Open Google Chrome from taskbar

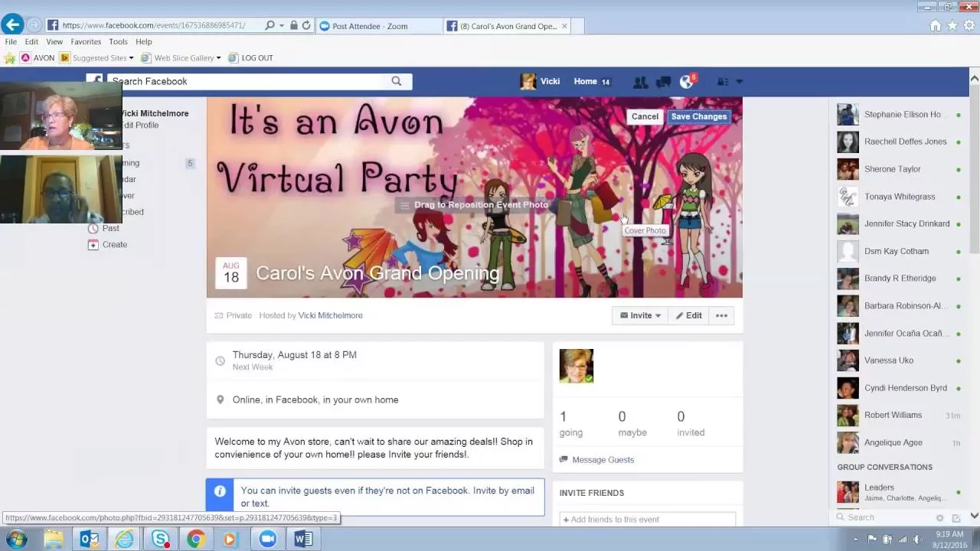[196, 539]
